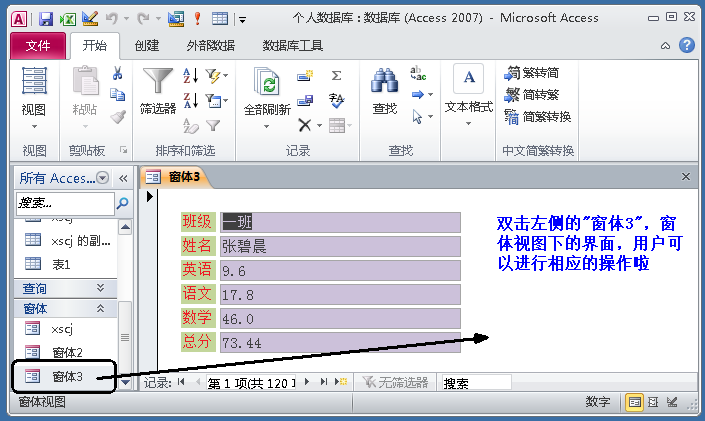The image size is (705, 421).
Task: Click the help question mark icon
Action: (x=687, y=45)
